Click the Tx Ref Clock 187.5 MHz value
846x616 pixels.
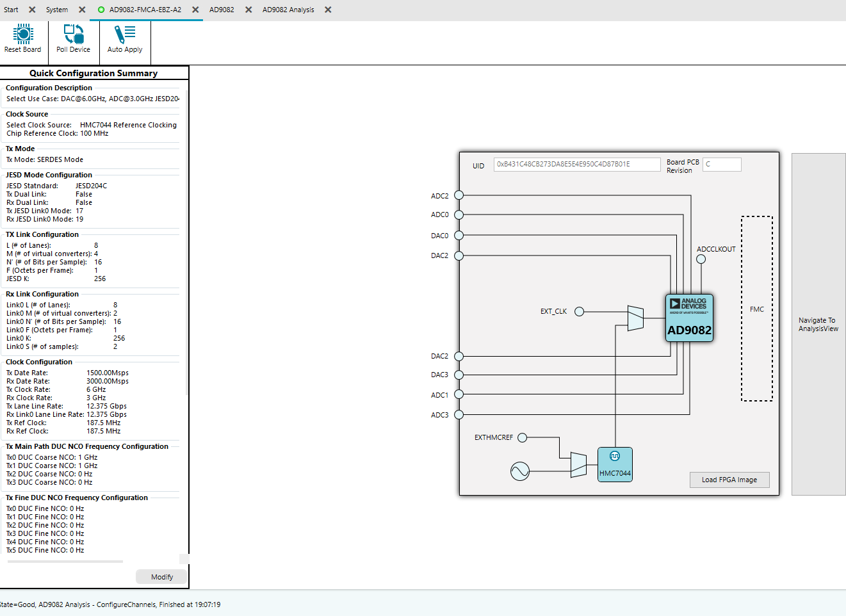[104, 423]
